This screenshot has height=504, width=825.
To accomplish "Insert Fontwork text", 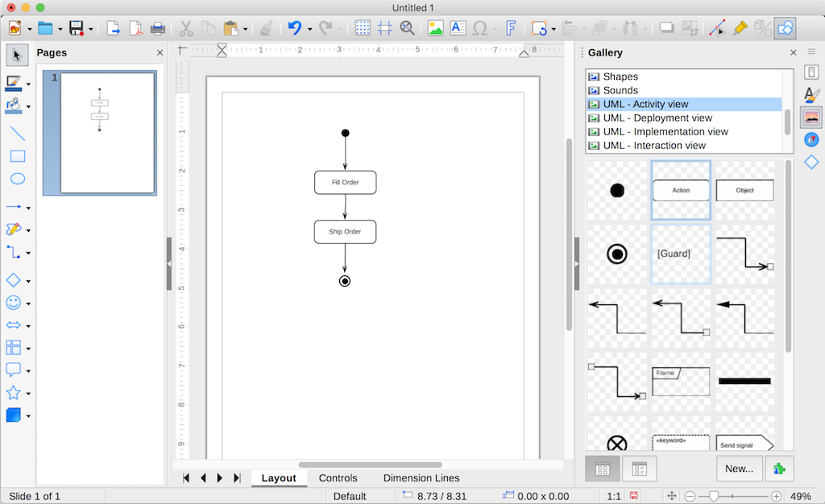I will click(x=511, y=27).
